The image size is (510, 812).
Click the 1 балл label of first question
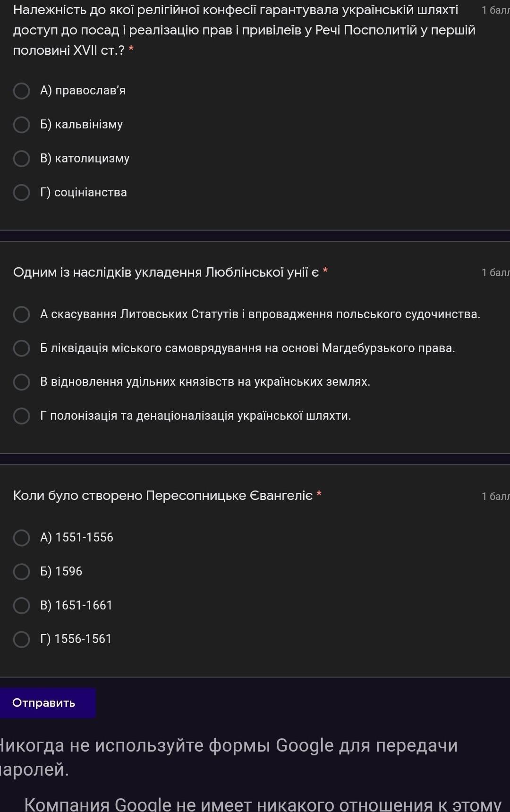495,10
